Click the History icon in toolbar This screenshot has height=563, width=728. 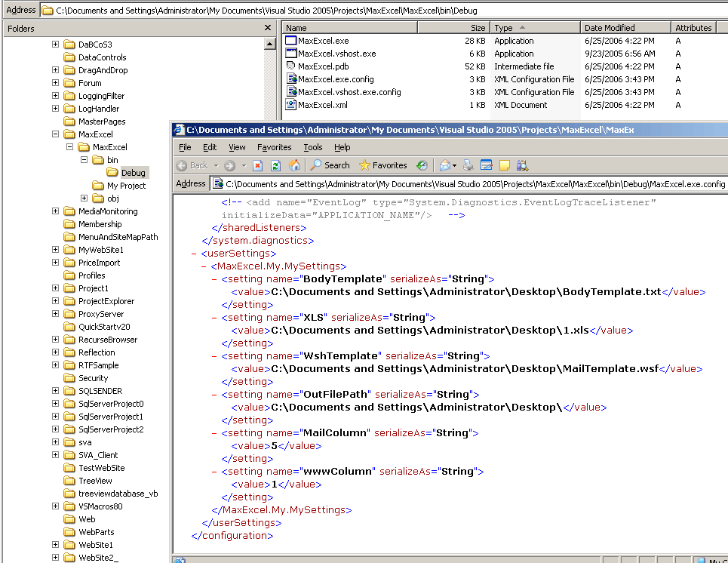click(422, 165)
